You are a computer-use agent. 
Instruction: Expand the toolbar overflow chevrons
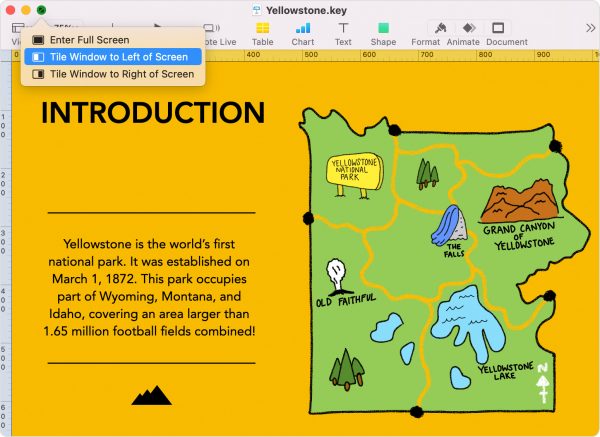[x=586, y=30]
